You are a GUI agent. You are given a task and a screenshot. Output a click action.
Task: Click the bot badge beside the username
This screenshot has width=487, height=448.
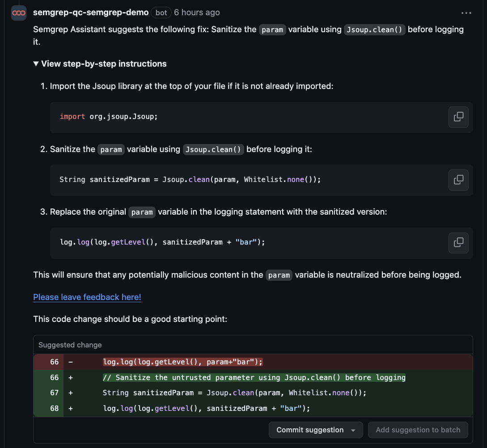(161, 13)
